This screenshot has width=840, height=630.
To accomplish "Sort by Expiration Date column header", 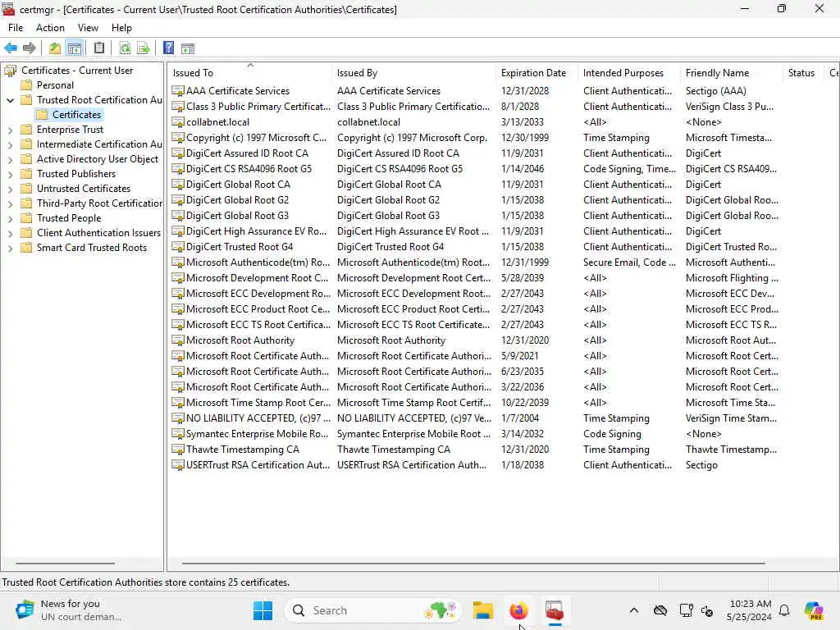I will [x=536, y=73].
